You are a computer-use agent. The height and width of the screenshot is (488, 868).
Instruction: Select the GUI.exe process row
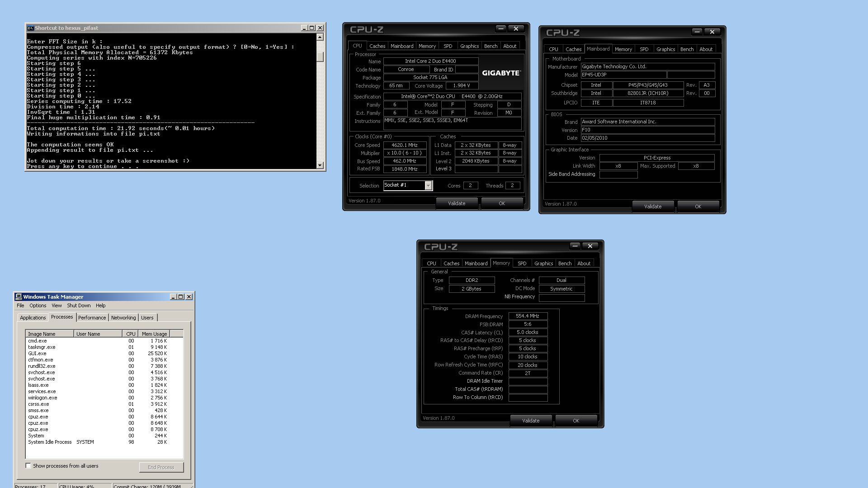[x=104, y=354]
